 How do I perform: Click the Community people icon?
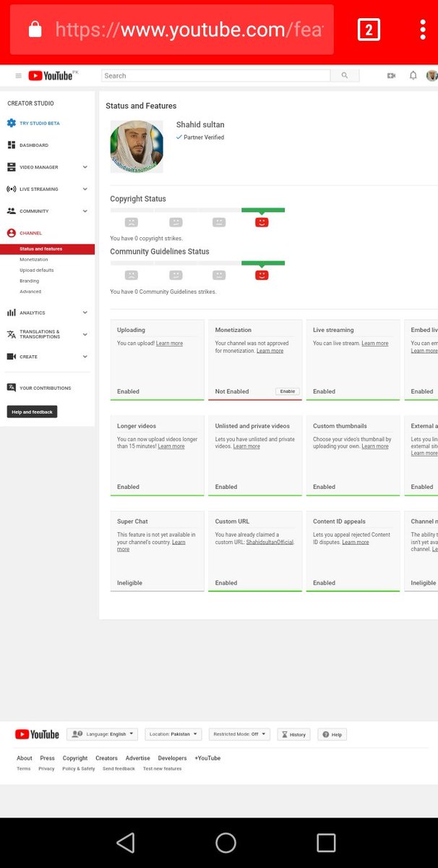click(x=12, y=211)
